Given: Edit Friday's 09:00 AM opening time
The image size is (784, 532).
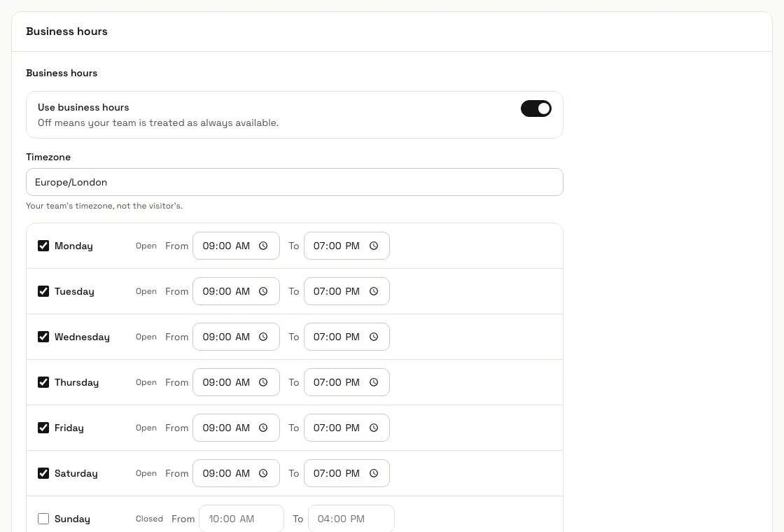Looking at the screenshot, I should (x=236, y=428).
